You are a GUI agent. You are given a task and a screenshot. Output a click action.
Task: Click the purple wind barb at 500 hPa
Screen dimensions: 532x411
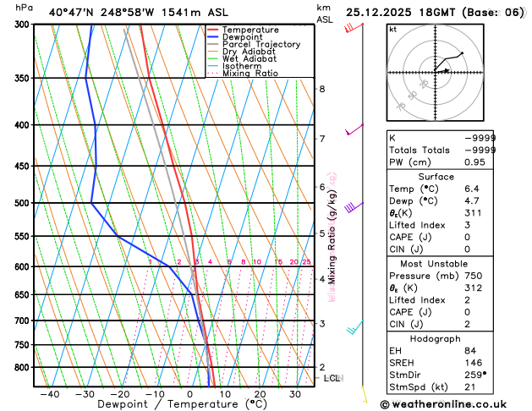click(x=354, y=206)
